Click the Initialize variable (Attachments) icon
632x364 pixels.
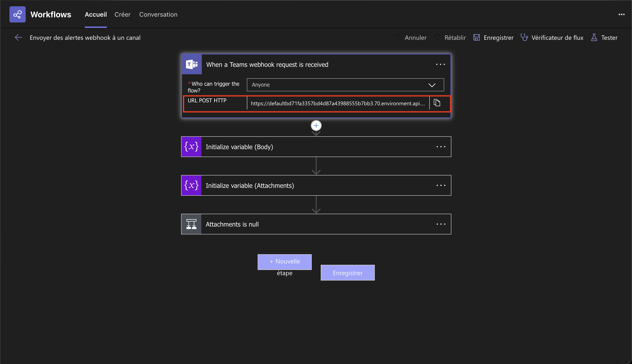[191, 186]
